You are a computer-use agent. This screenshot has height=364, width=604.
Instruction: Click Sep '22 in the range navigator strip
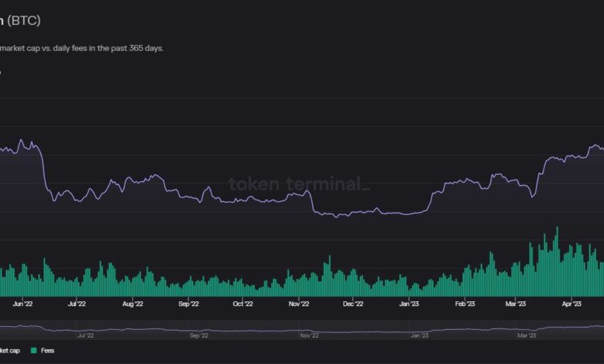click(x=198, y=335)
